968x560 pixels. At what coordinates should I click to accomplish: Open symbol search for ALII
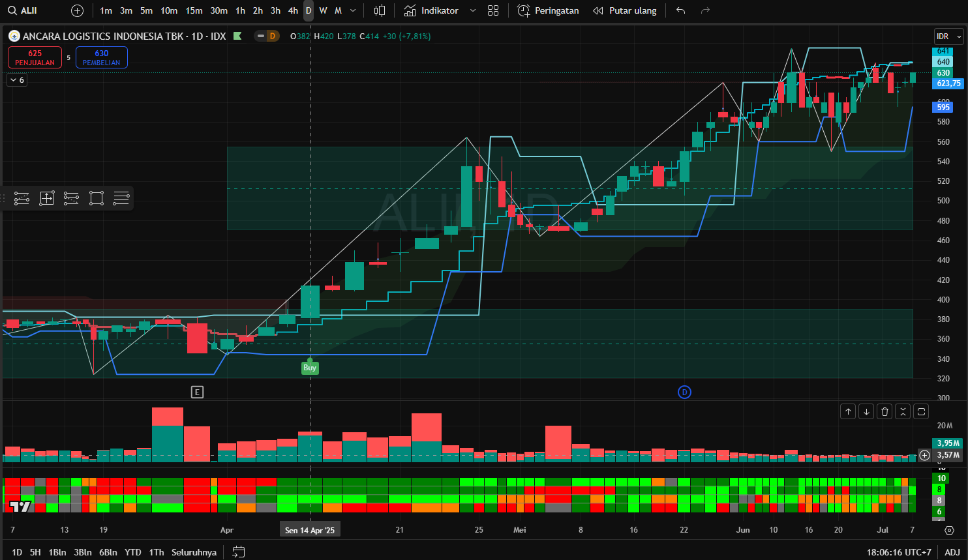click(x=23, y=10)
